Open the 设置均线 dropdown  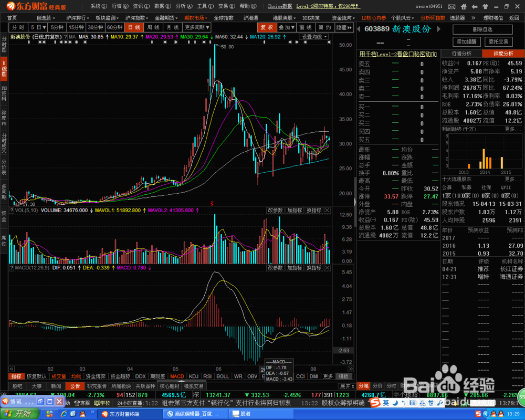pyautogui.click(x=314, y=37)
